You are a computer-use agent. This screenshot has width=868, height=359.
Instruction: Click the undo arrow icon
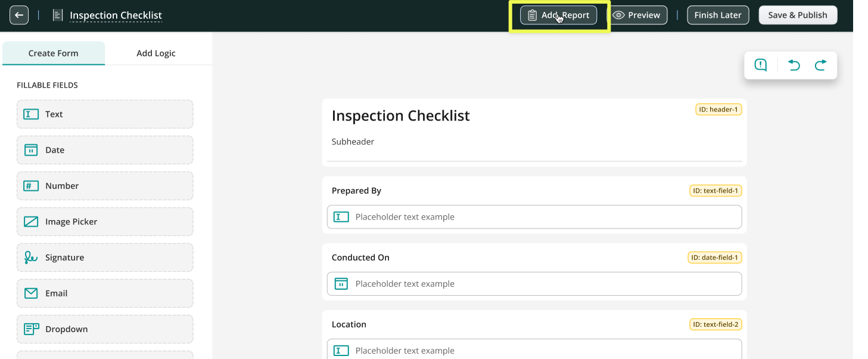[x=794, y=65]
